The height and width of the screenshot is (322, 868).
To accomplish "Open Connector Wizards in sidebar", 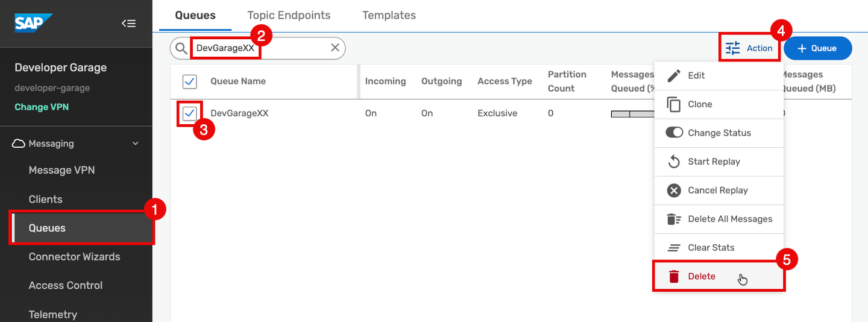I will pyautogui.click(x=76, y=256).
